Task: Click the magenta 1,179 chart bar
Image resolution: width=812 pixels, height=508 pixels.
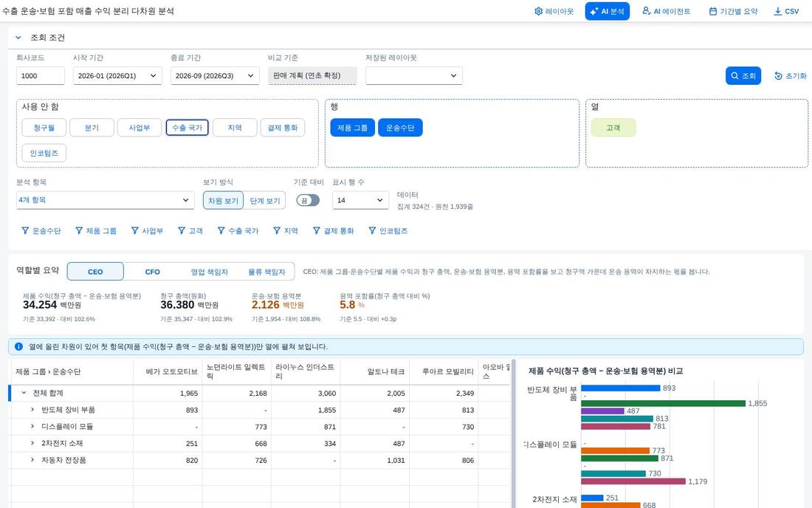Action: click(633, 481)
